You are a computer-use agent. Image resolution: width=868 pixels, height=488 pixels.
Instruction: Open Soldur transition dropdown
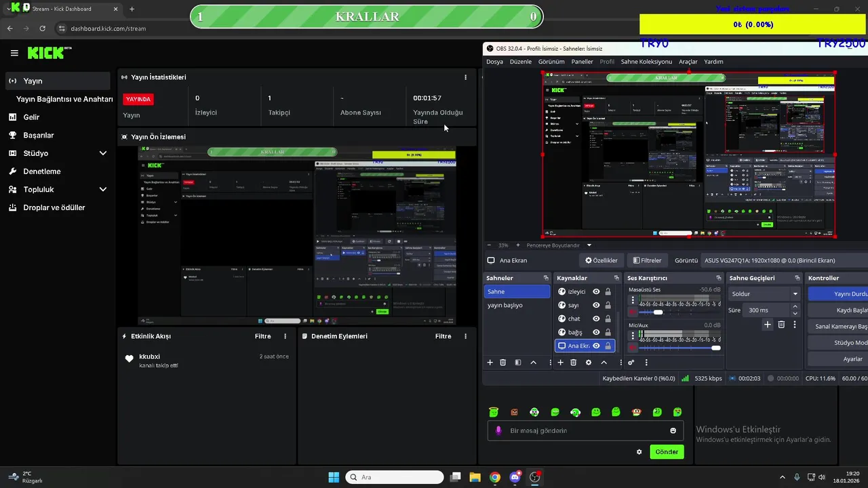pos(765,293)
